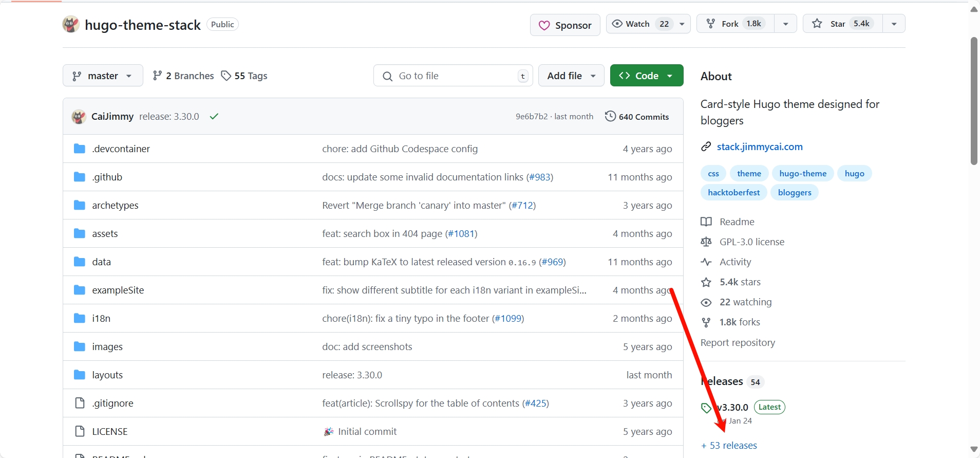Click the i18n folder icon

pos(79,318)
